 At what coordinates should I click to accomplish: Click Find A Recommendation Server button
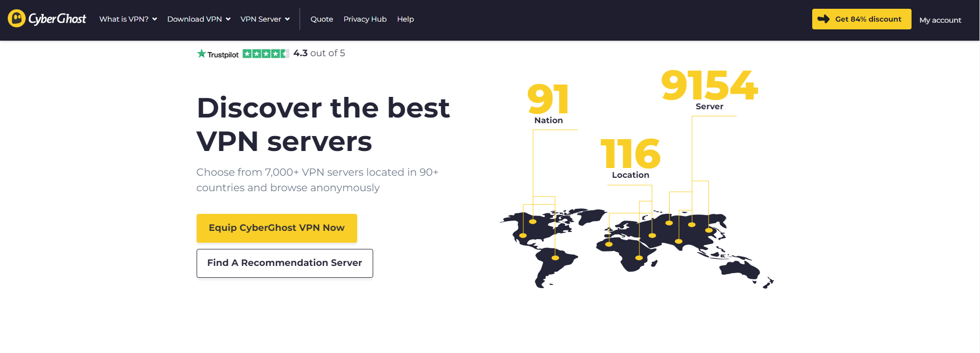(285, 263)
